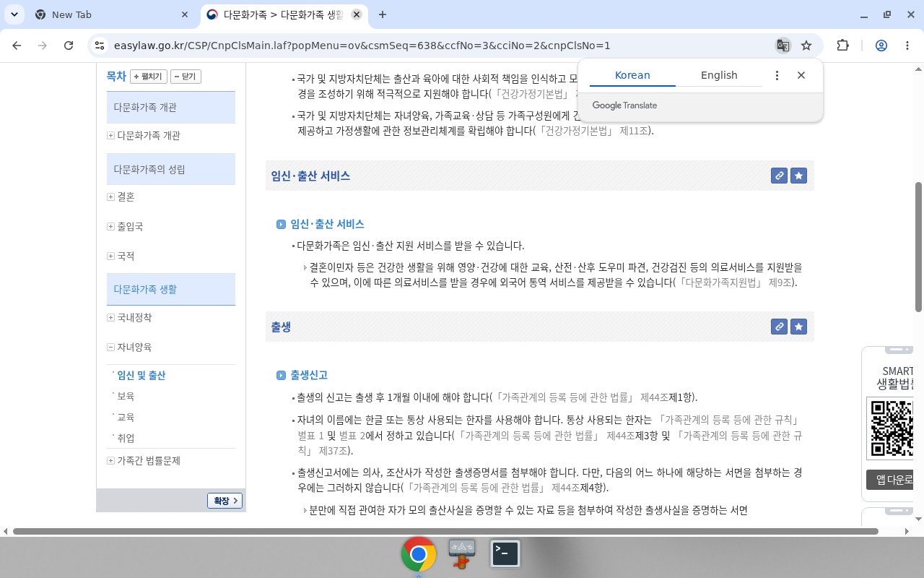Open the Chrome three-dot menu
This screenshot has height=578, width=924.
907,46
